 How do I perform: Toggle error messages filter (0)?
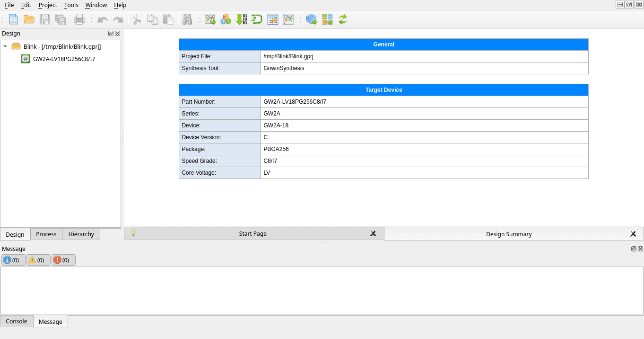pos(63,260)
